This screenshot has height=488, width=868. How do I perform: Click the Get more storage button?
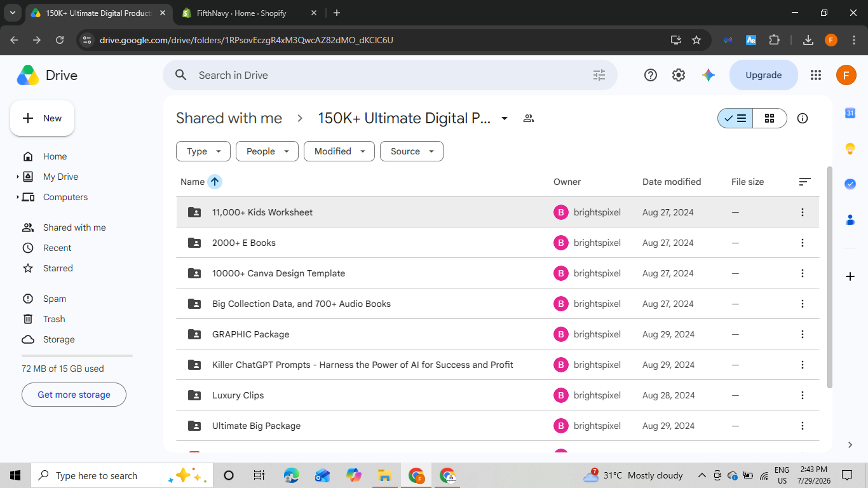tap(74, 395)
